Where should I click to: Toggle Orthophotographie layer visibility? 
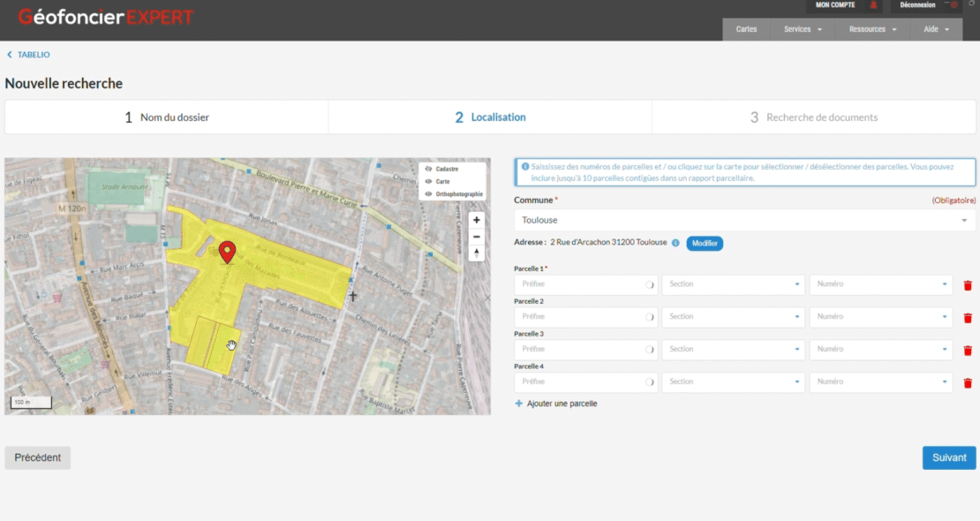point(428,193)
